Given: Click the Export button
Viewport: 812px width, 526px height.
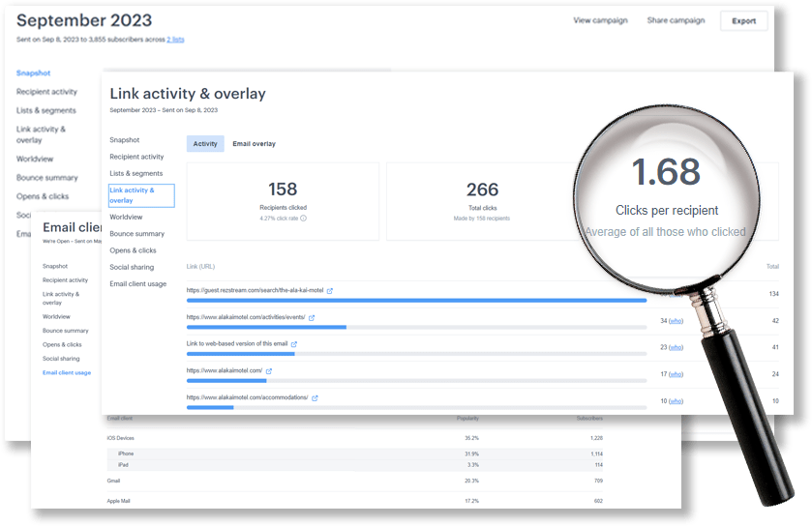Looking at the screenshot, I should coord(743,21).
